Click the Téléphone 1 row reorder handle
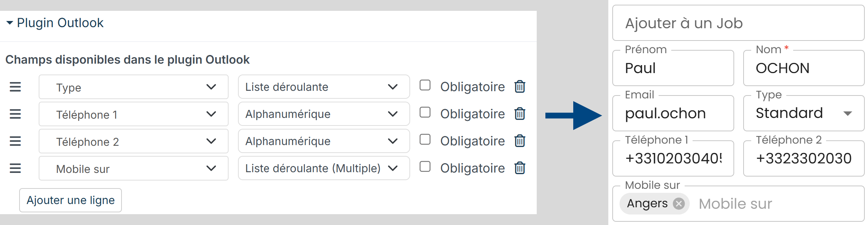 pyautogui.click(x=15, y=114)
